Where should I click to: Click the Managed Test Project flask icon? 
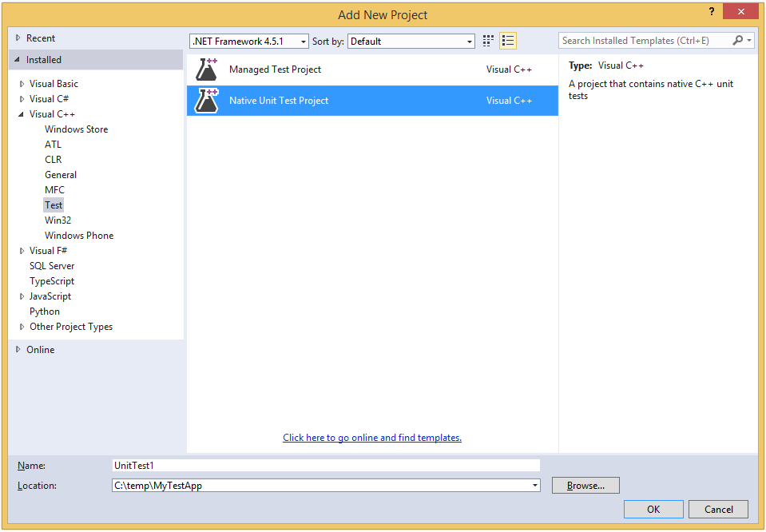click(207, 69)
